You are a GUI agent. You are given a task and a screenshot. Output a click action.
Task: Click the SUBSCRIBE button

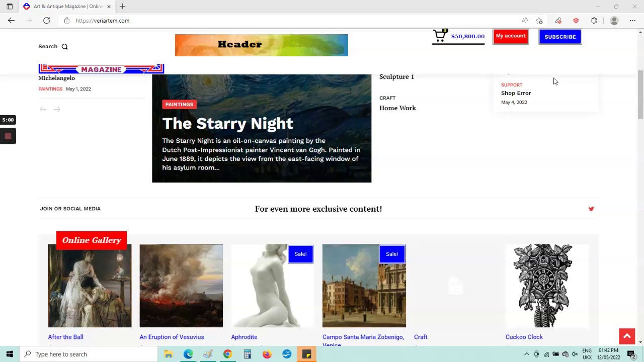560,37
